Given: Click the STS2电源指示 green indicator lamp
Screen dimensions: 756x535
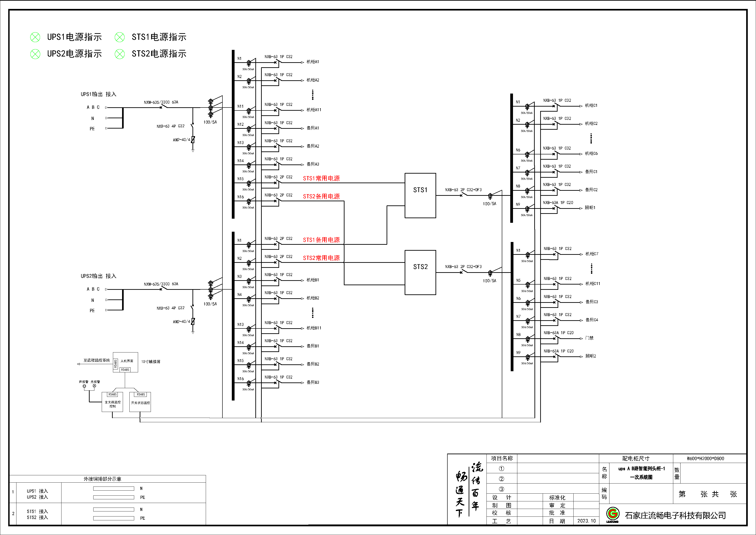Looking at the screenshot, I should point(120,54).
